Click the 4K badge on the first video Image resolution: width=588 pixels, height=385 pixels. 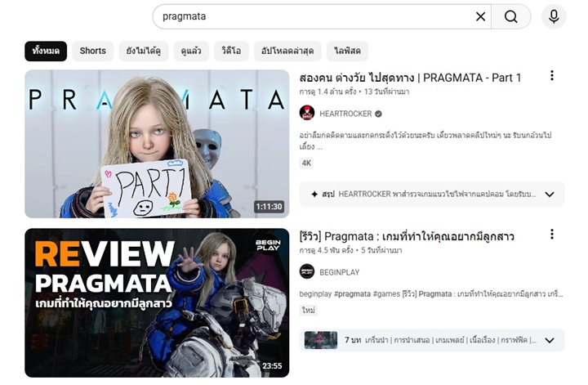(306, 163)
